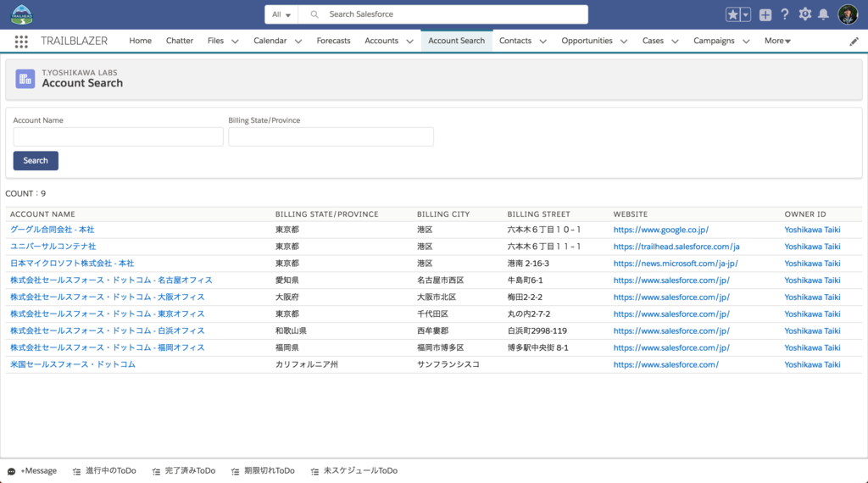This screenshot has width=868, height=483.
Task: Open the All search scope dropdown
Action: 281,14
